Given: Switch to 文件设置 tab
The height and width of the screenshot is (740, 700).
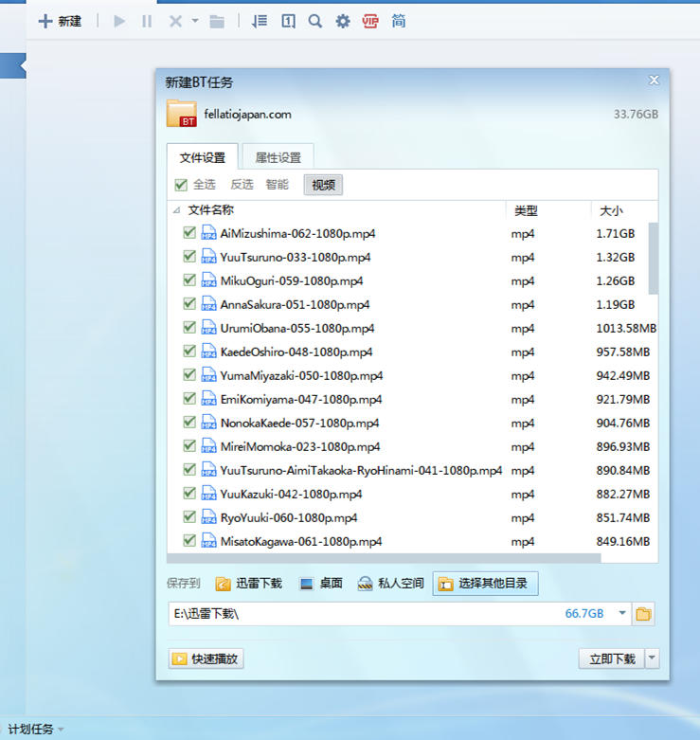Looking at the screenshot, I should 203,157.
